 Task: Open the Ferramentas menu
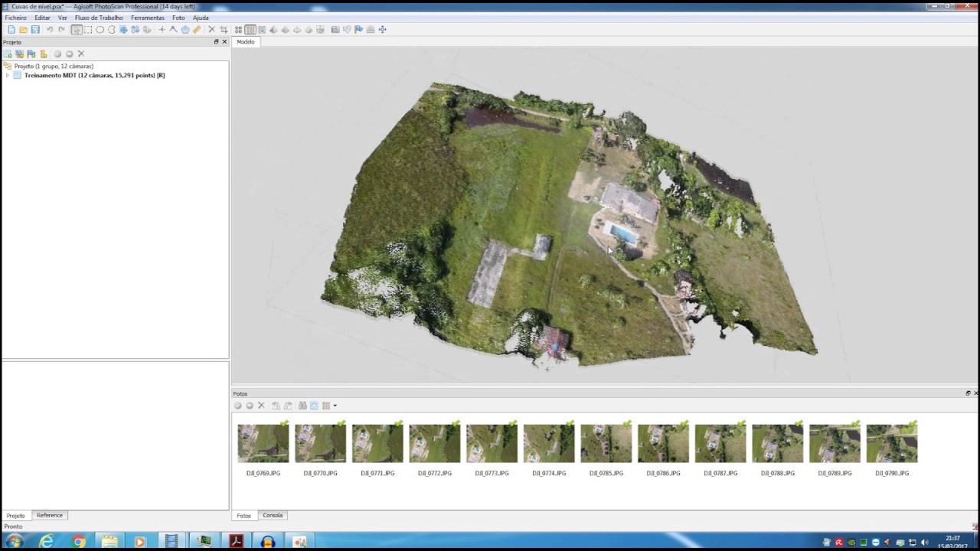148,18
